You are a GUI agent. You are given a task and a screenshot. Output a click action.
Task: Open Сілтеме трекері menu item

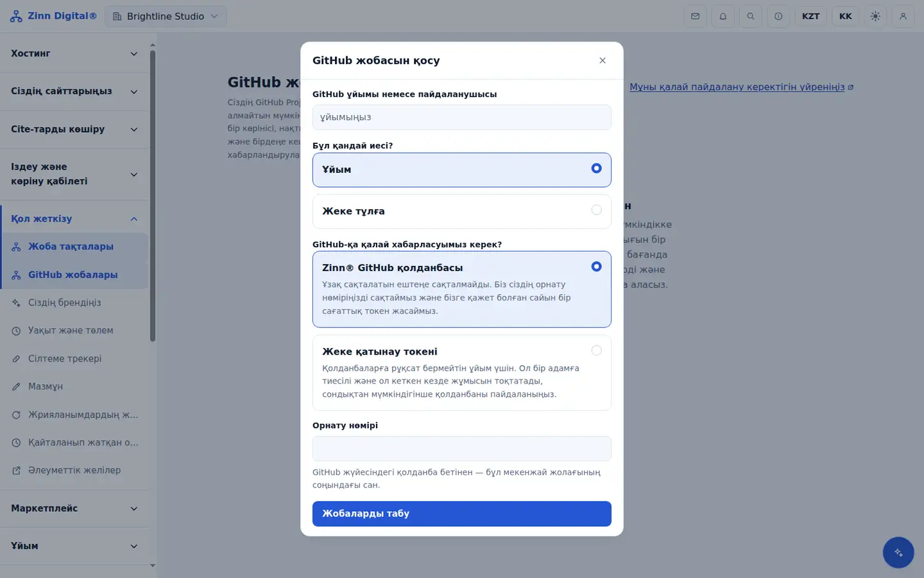(74, 358)
